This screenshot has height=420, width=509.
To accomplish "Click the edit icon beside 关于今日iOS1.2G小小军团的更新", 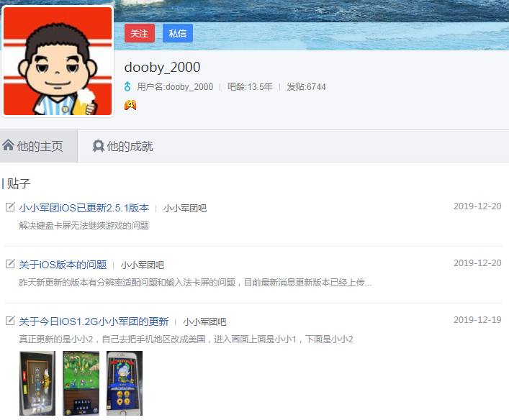I will [x=10, y=321].
